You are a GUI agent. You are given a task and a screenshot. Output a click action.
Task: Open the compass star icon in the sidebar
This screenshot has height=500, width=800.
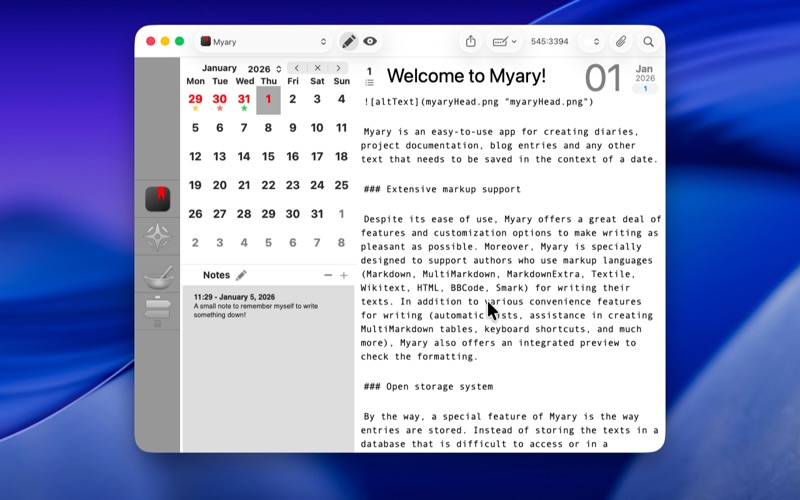point(158,237)
